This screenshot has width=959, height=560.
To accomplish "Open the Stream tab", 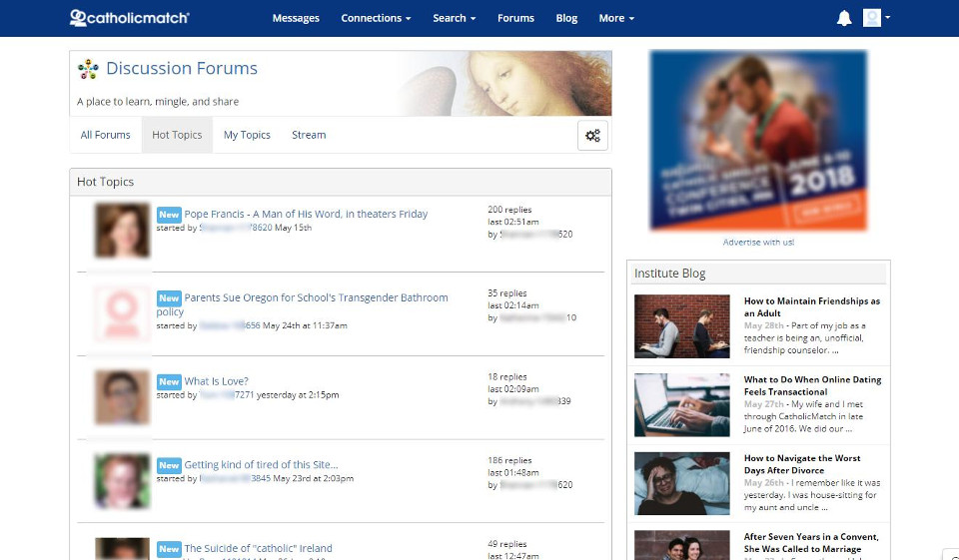I will (x=309, y=135).
